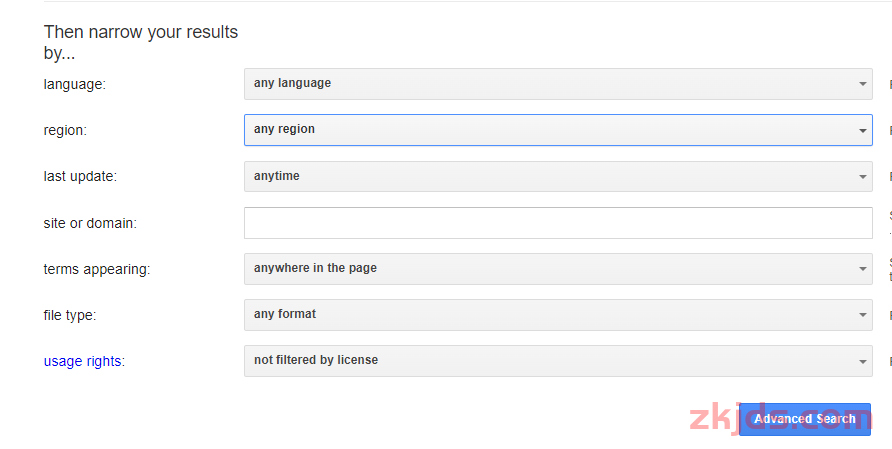Click the region dropdown arrow icon

(862, 130)
